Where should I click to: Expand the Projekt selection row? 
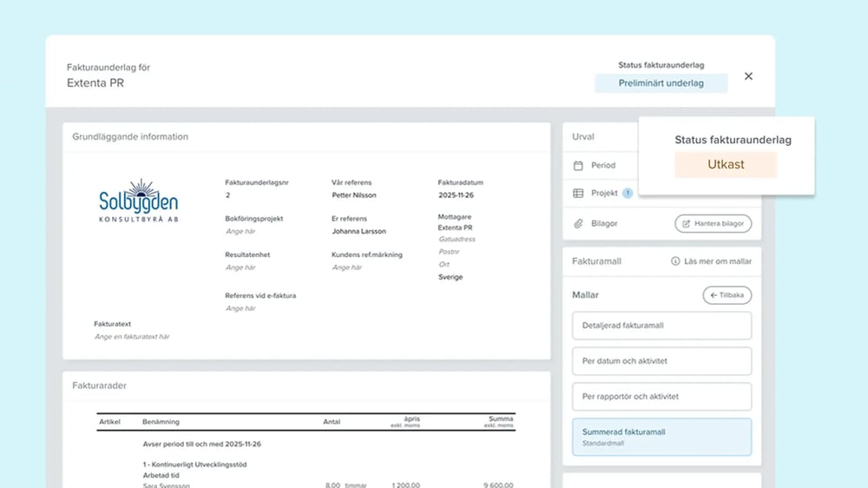(604, 193)
